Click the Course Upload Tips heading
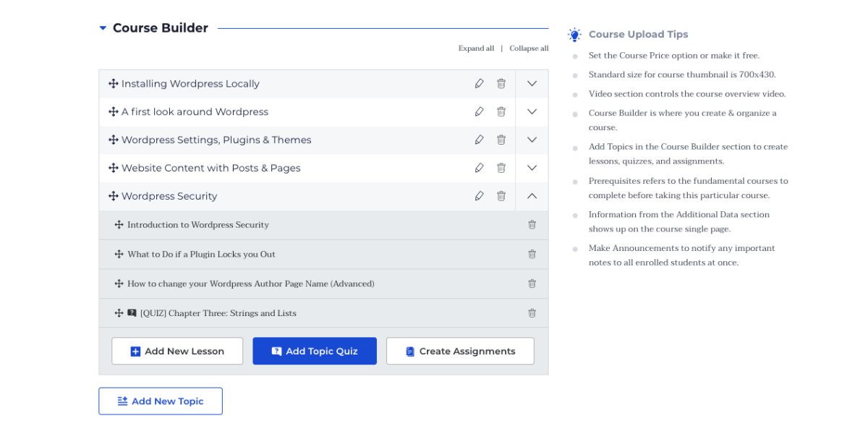This screenshot has width=868, height=434. click(639, 34)
